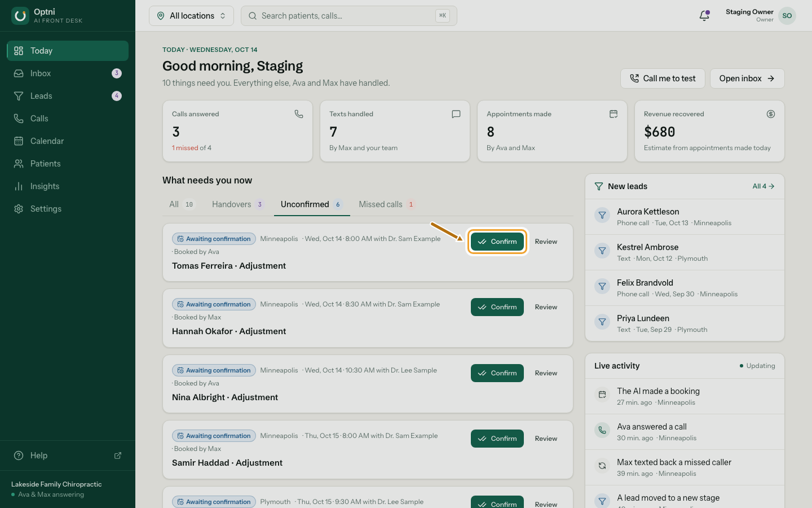Click the New leads header funnel icon
This screenshot has height=508, width=812.
tap(599, 186)
